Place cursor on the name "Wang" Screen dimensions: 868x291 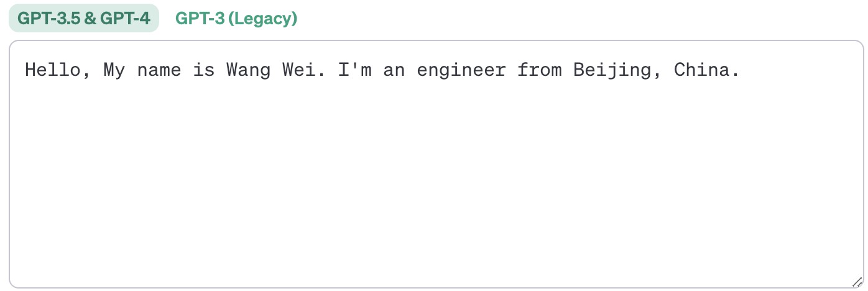click(x=249, y=72)
